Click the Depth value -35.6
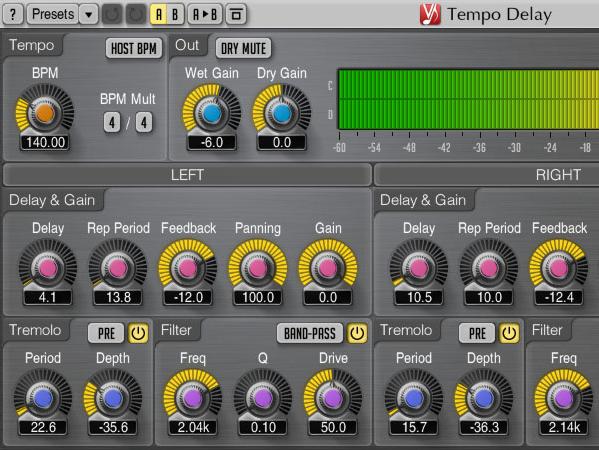The image size is (599, 450). [113, 427]
